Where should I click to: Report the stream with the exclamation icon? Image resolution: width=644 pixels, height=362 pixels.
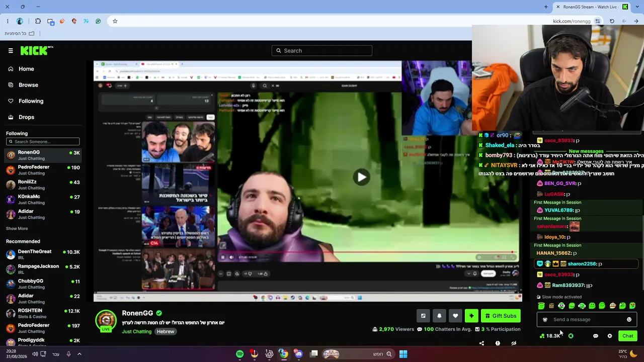498,343
